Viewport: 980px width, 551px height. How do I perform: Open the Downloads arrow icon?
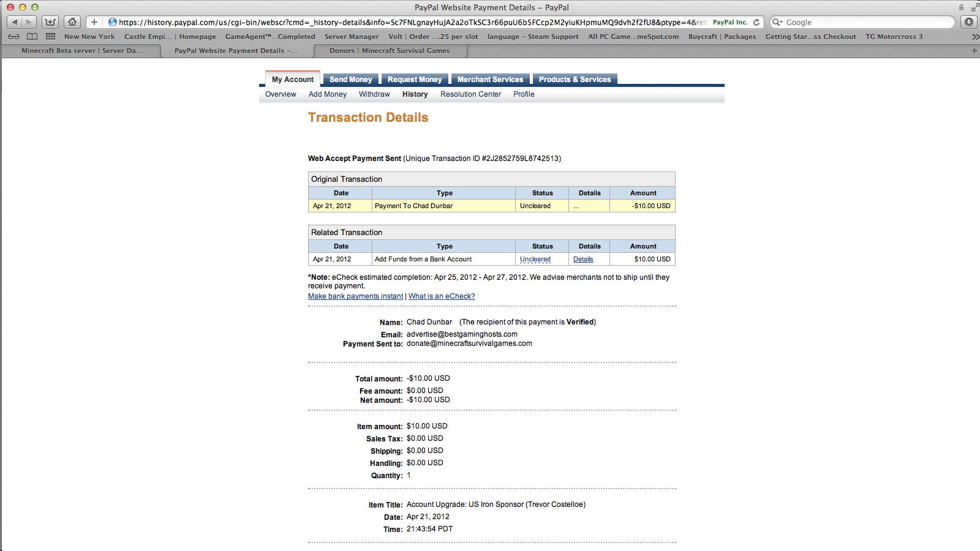coord(968,22)
